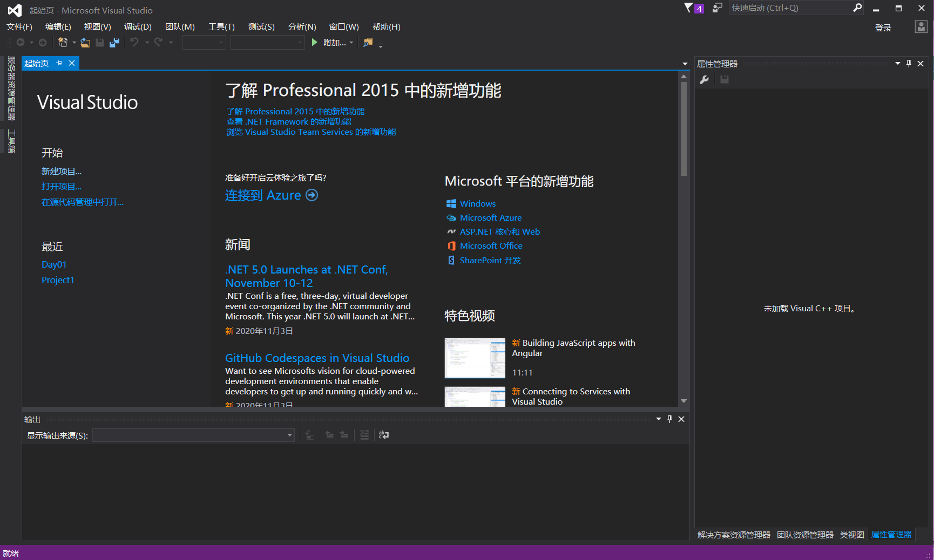Click wrench icon in Property Manager
Screen dimensions: 934x560
[x=705, y=80]
